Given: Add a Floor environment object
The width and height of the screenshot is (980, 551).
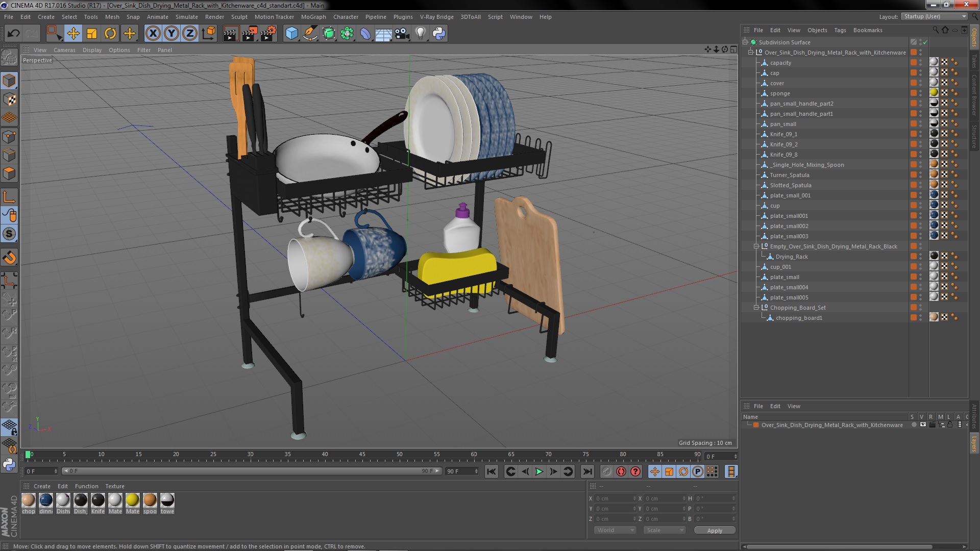Looking at the screenshot, I should click(383, 34).
